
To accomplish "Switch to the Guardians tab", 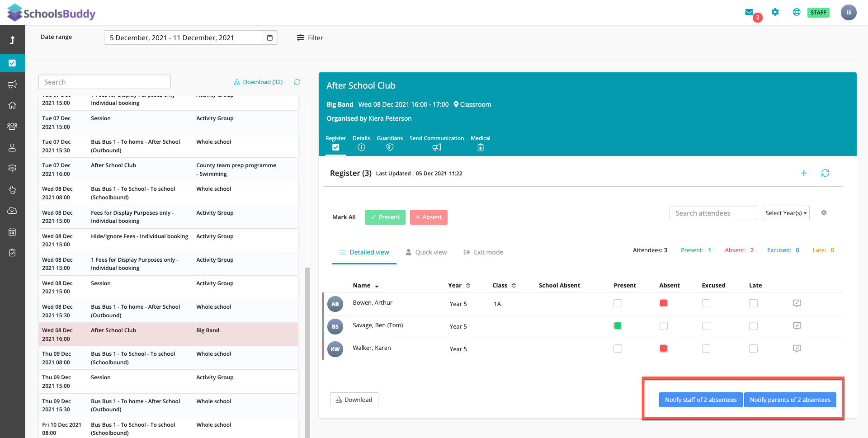I will coord(390,143).
